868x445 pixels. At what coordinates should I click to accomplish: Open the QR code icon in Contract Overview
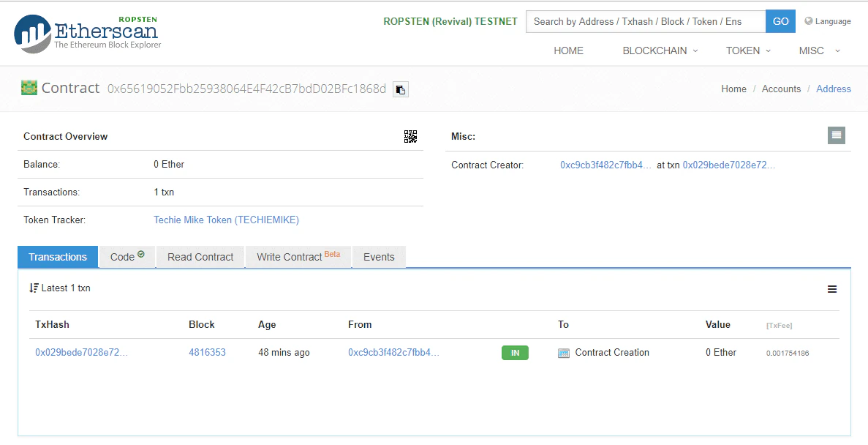click(410, 136)
